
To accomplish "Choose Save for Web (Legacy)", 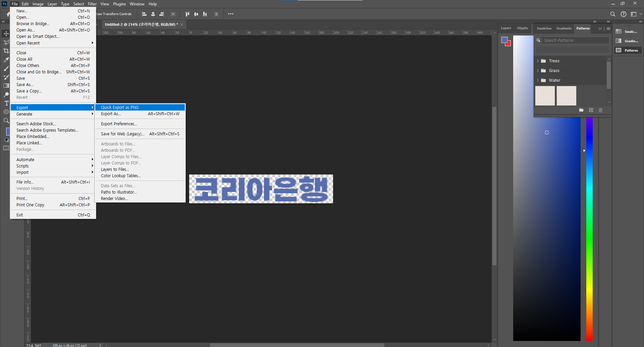I will 140,134.
